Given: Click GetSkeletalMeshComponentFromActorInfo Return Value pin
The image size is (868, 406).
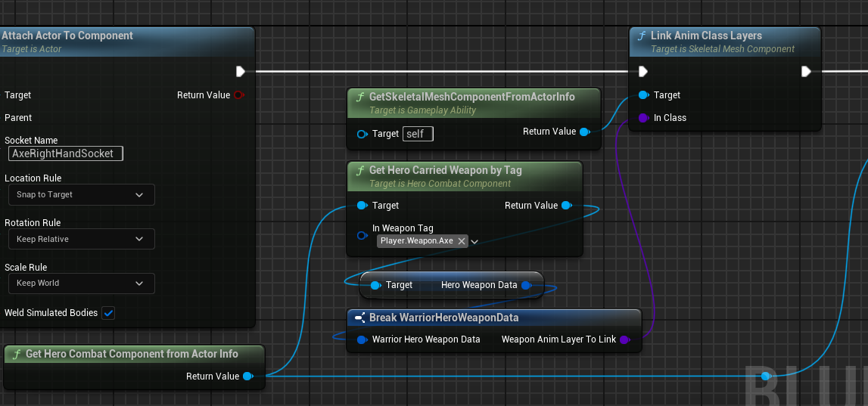Looking at the screenshot, I should tap(583, 132).
